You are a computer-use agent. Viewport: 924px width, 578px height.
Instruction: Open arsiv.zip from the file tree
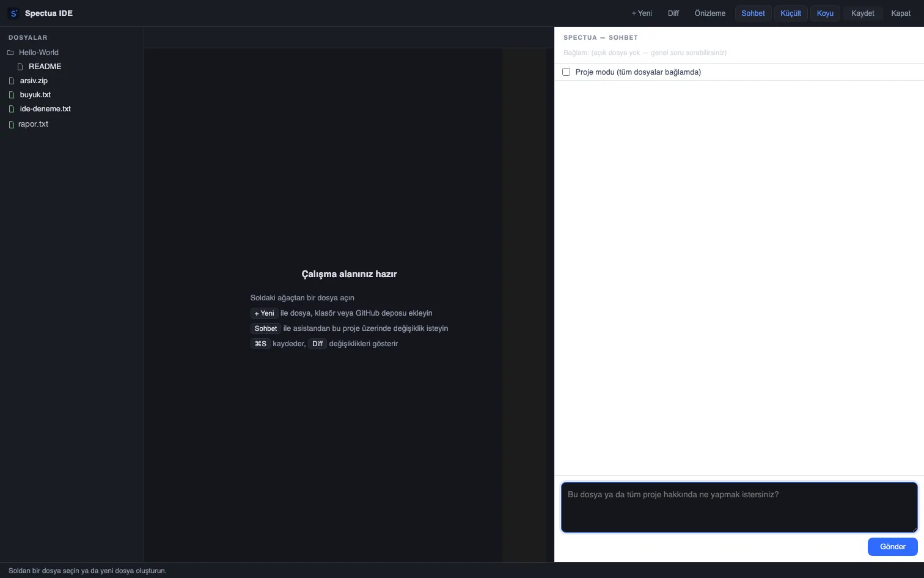[34, 81]
